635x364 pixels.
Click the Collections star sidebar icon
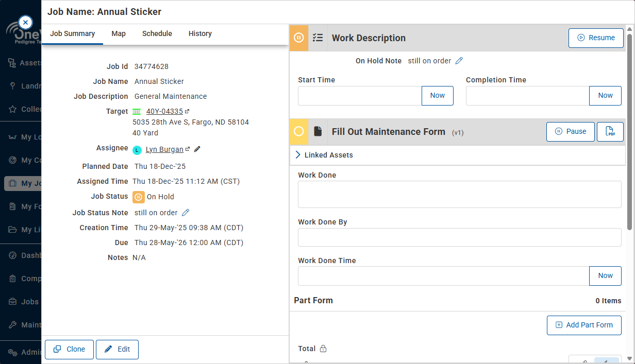point(12,109)
